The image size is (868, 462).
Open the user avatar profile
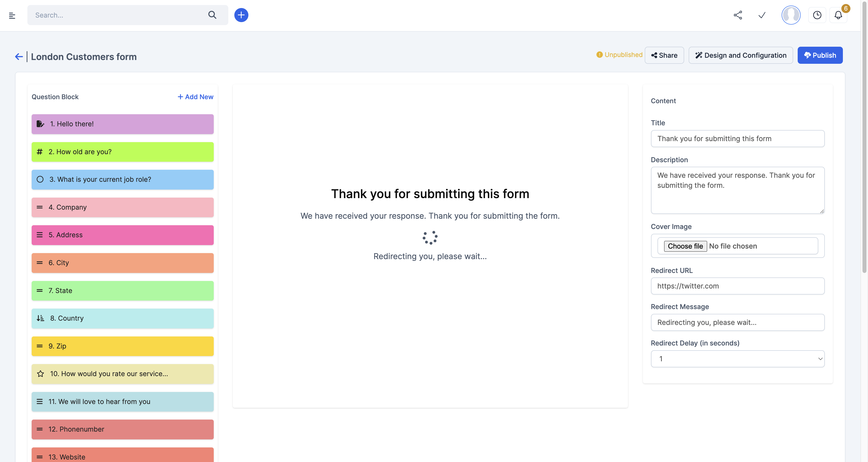(790, 15)
